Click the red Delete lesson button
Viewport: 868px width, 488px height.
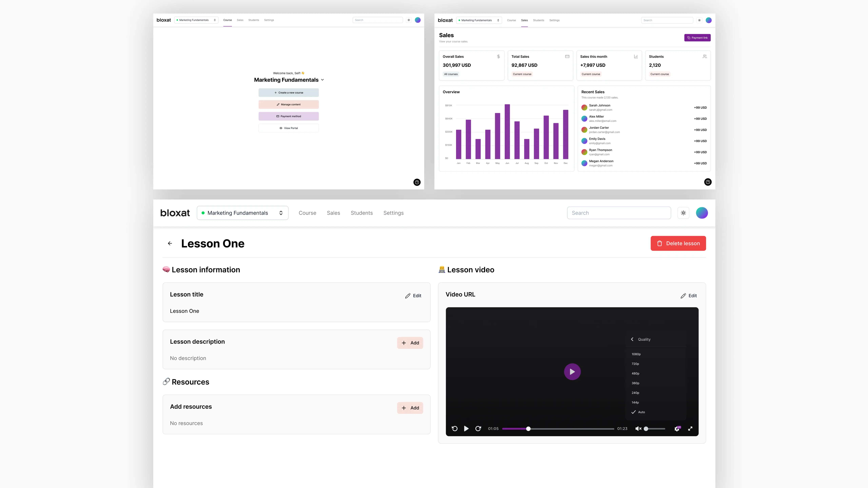(678, 243)
